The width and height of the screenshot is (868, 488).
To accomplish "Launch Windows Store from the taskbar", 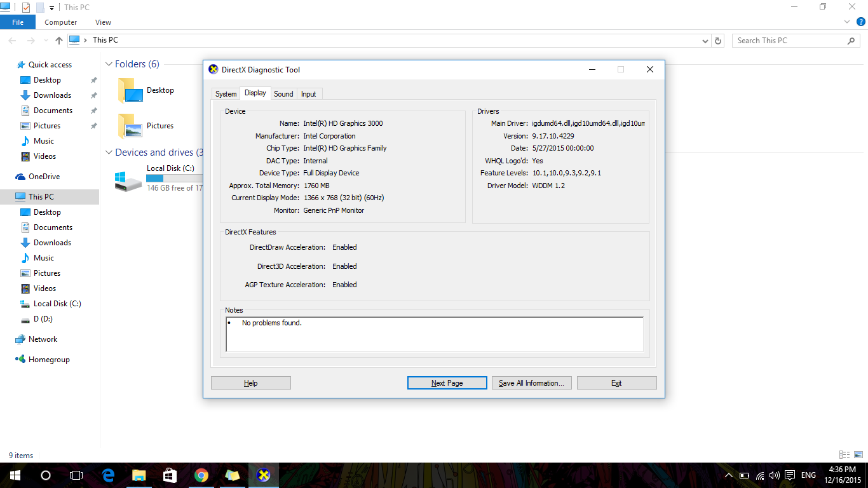I will [170, 475].
